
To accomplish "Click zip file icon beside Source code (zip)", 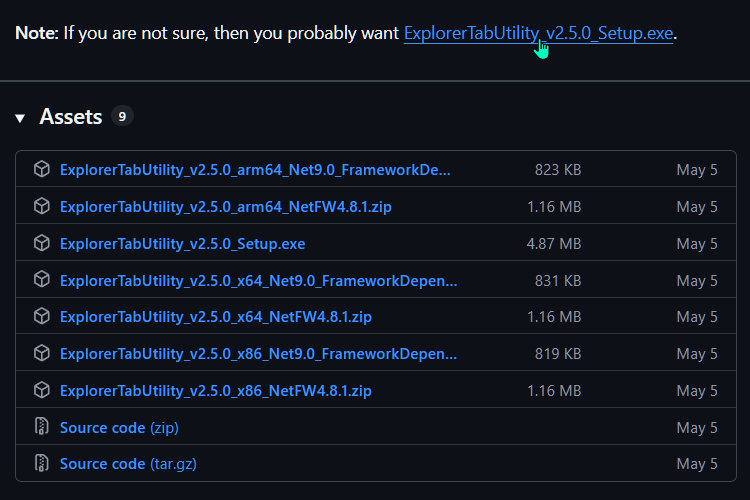I will click(x=42, y=427).
